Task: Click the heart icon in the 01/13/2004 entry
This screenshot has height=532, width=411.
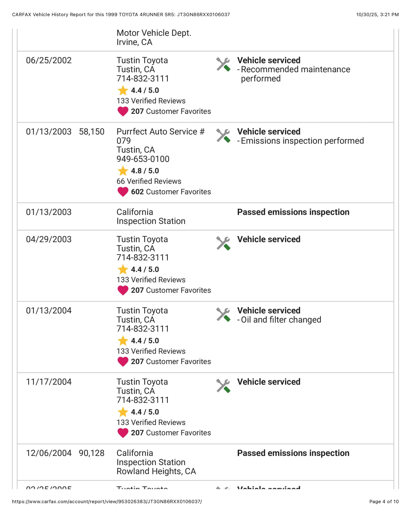Action: coord(123,362)
